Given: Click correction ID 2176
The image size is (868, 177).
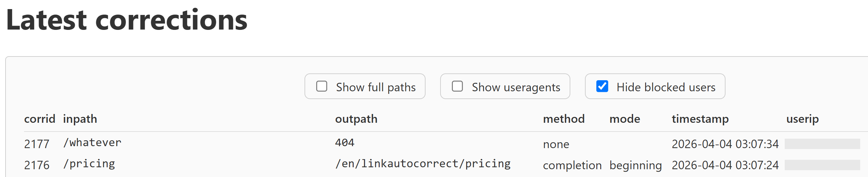Looking at the screenshot, I should coord(37,165).
